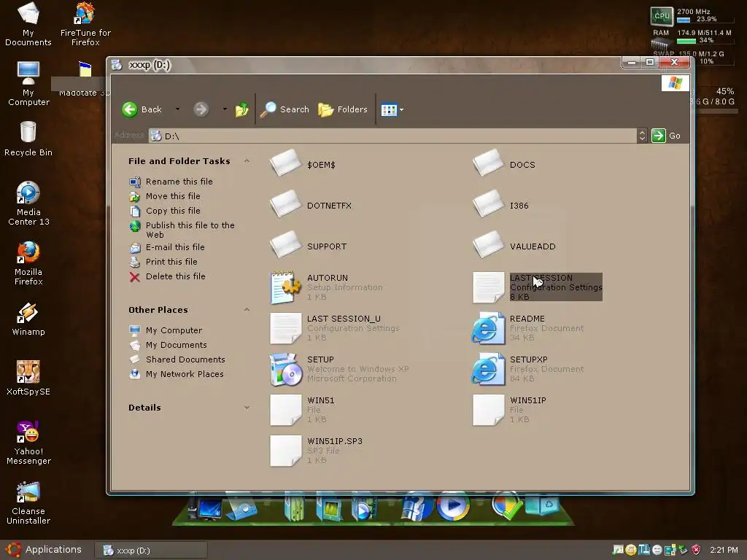The image size is (747, 560).
Task: Go back with the Back button
Action: pos(142,109)
